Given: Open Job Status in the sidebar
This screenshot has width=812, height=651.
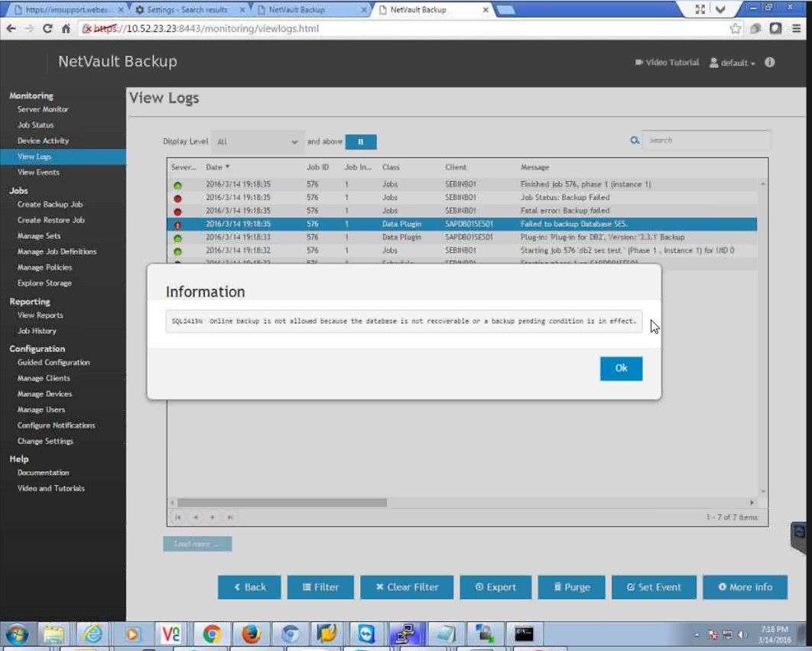Looking at the screenshot, I should tap(36, 125).
